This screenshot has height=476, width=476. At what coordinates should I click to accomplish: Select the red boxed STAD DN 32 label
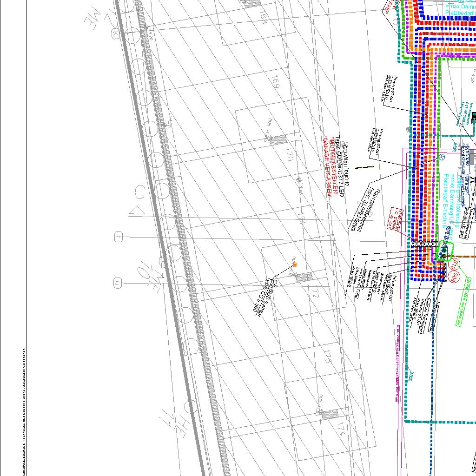point(395,218)
